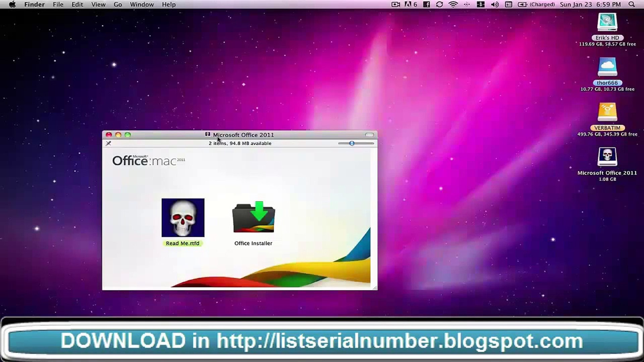Open the Window menu
Image resolution: width=644 pixels, height=362 pixels.
click(142, 4)
